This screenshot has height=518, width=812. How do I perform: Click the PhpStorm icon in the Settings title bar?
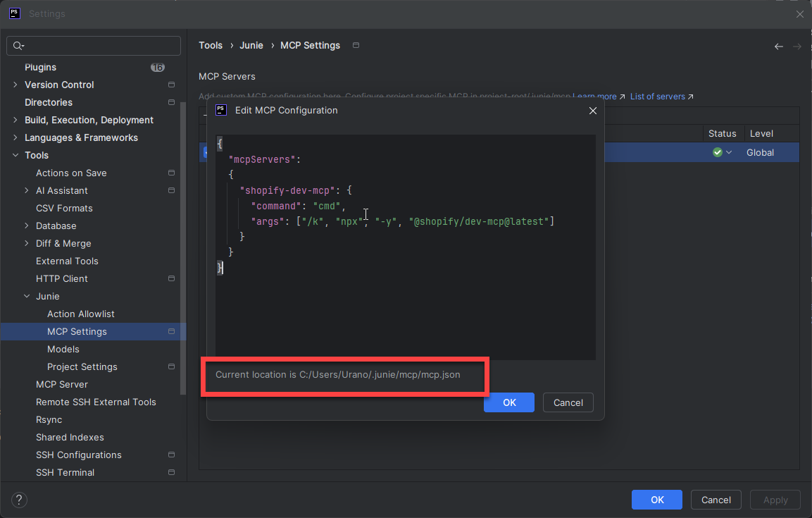(15, 13)
